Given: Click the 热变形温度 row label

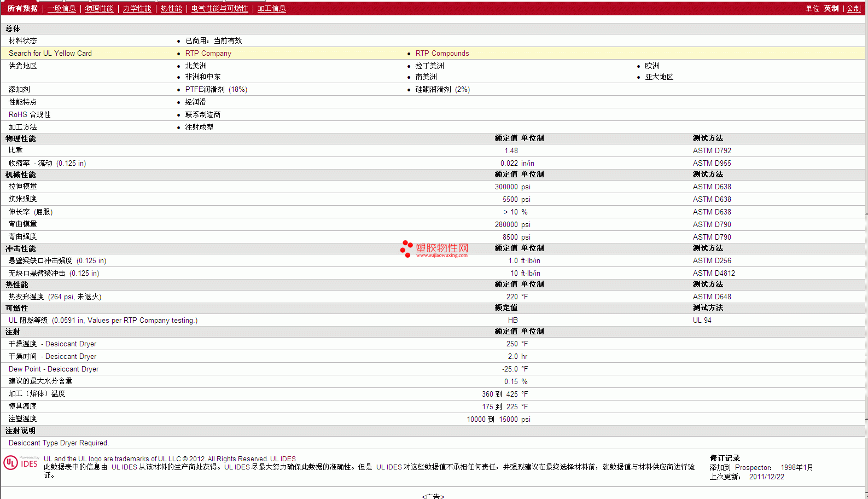Looking at the screenshot, I should point(55,297).
